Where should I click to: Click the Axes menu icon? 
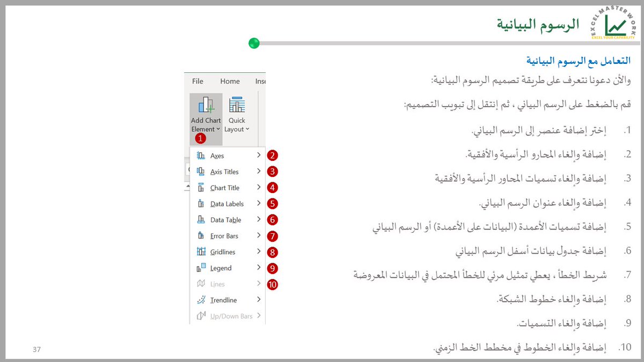click(201, 156)
